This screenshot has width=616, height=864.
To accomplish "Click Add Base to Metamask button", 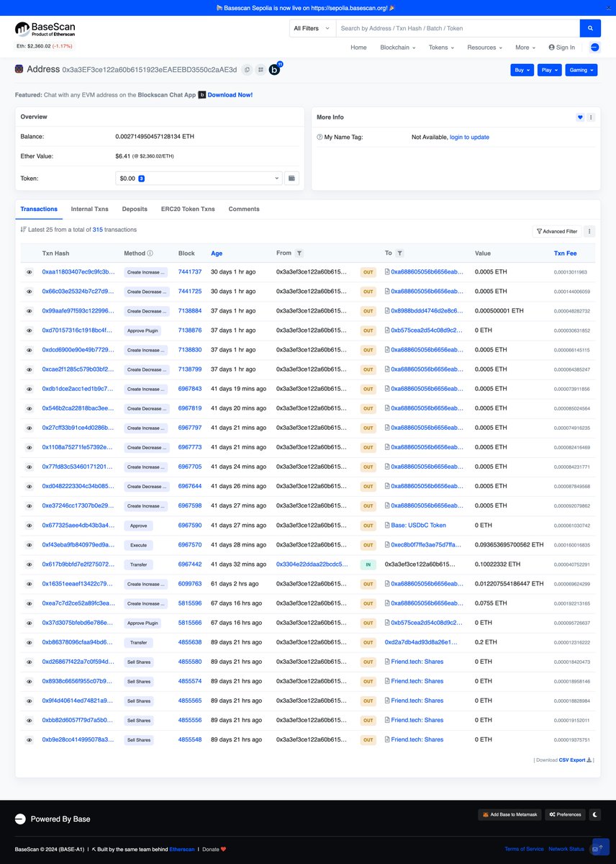I will click(x=509, y=814).
